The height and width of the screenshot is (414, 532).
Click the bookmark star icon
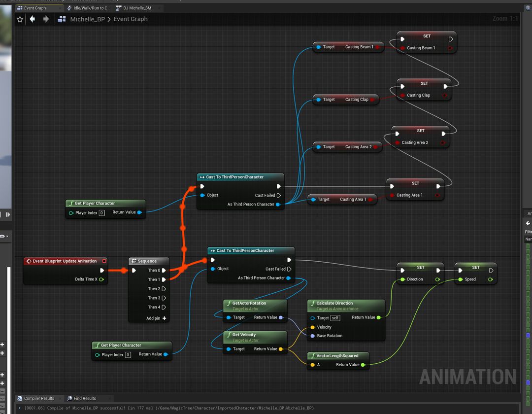click(20, 19)
